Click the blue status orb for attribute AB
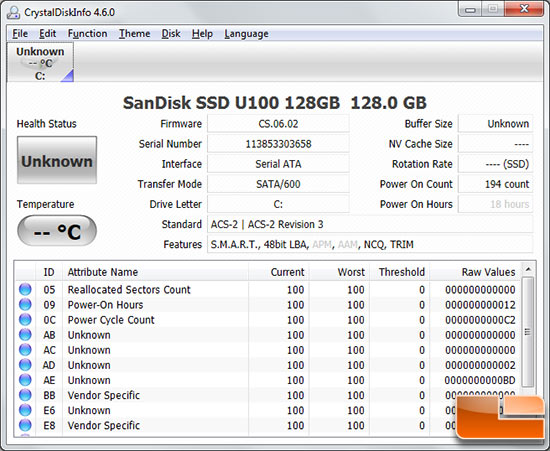The height and width of the screenshot is (451, 550). click(x=25, y=335)
